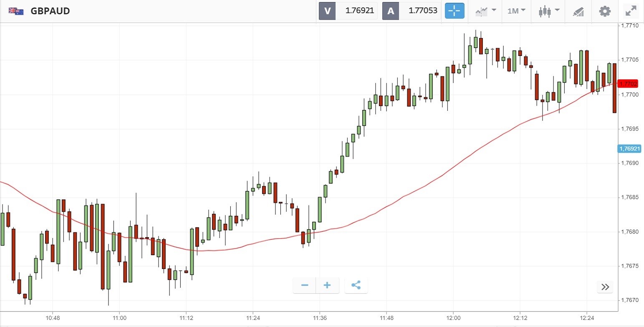Click the buy price 1.77053
The image size is (644, 327).
pos(419,11)
